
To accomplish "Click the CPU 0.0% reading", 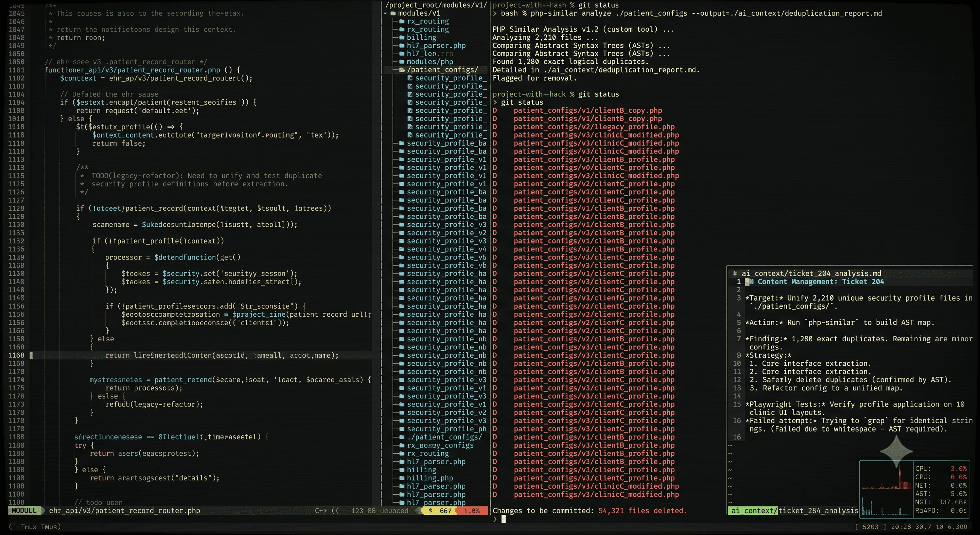I will pyautogui.click(x=941, y=477).
